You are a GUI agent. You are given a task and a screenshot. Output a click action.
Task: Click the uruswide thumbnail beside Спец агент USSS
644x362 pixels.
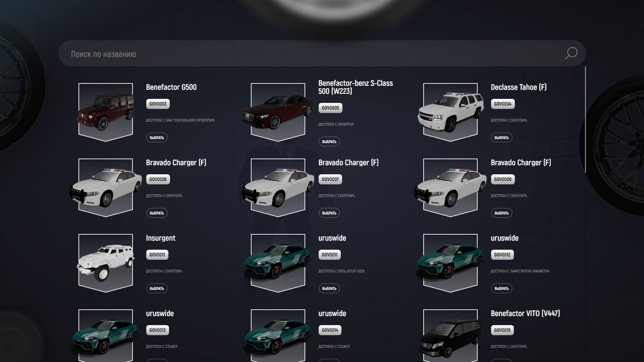(278, 263)
